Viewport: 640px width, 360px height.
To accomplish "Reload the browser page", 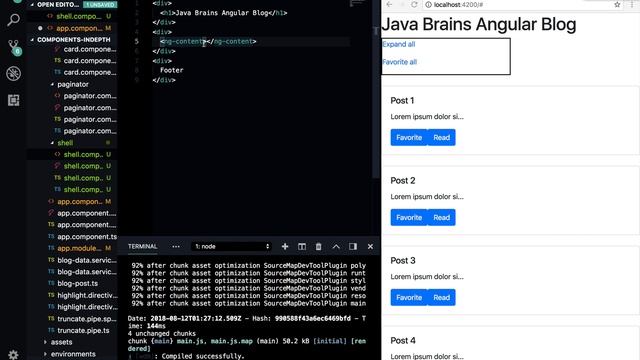I will 414,4.
